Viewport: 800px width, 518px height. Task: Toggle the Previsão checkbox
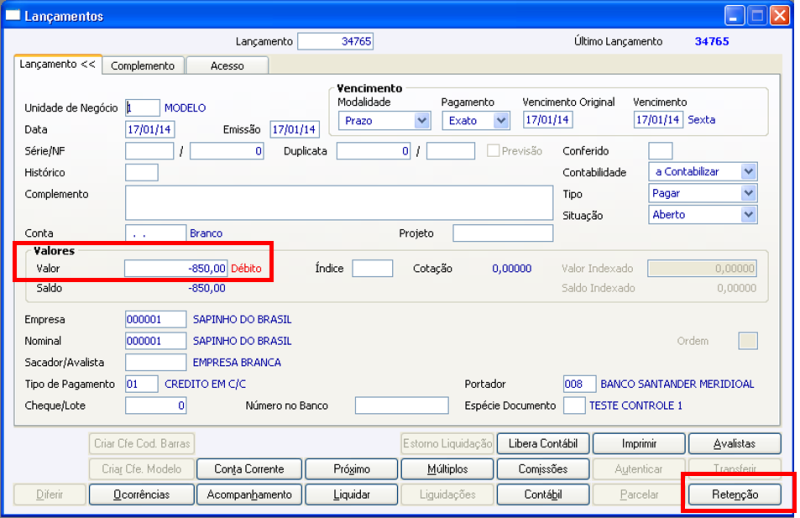[x=493, y=151]
